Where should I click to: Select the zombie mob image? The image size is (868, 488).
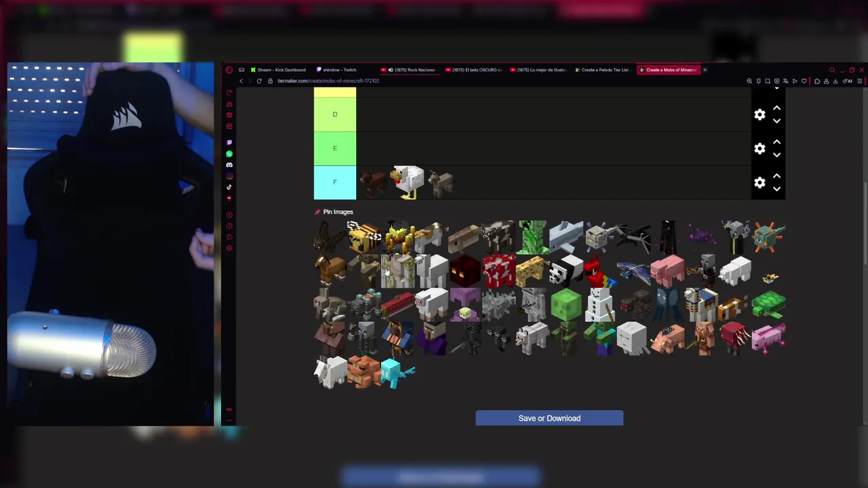coord(599,338)
